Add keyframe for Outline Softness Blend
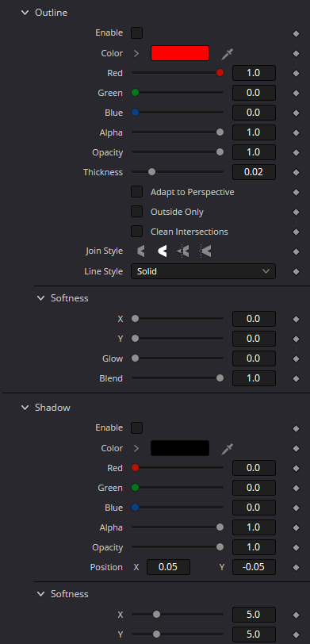The width and height of the screenshot is (310, 644). (296, 378)
